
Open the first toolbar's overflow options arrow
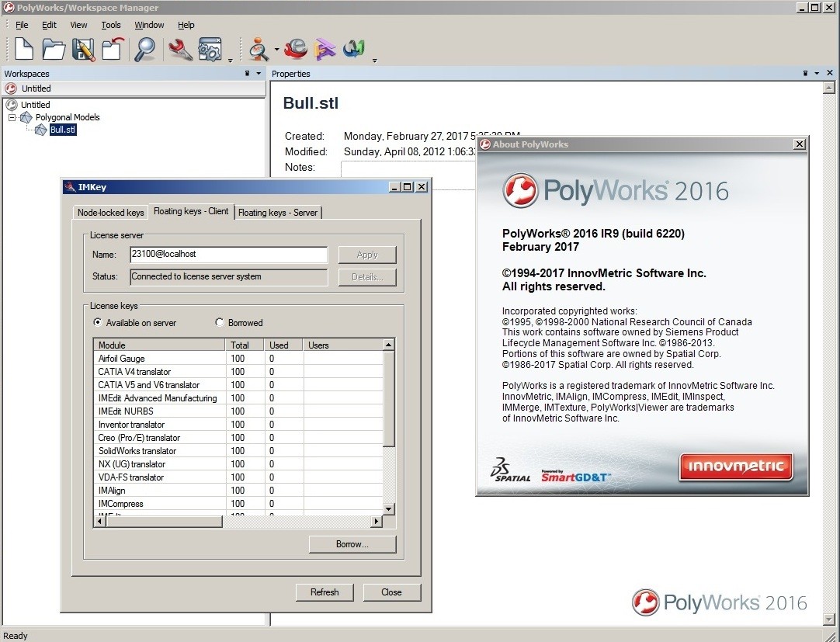(x=231, y=60)
